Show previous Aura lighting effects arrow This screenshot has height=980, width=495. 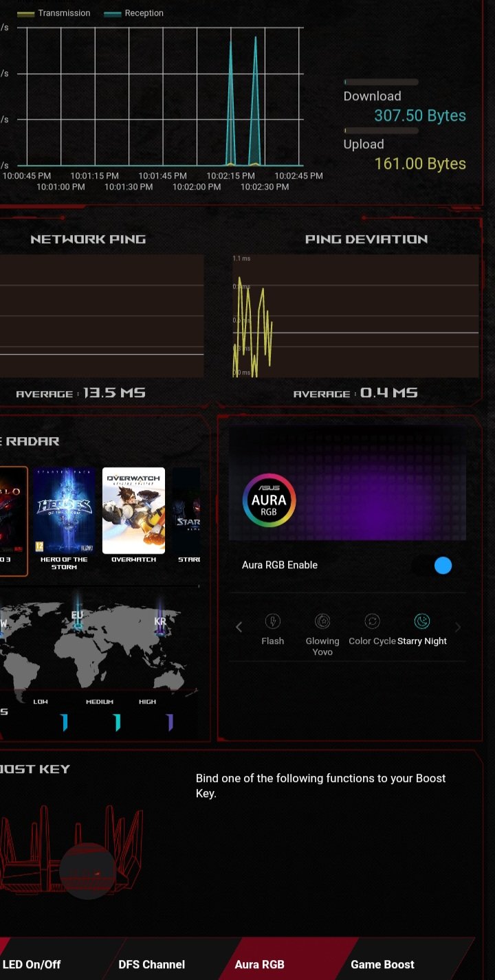(239, 627)
